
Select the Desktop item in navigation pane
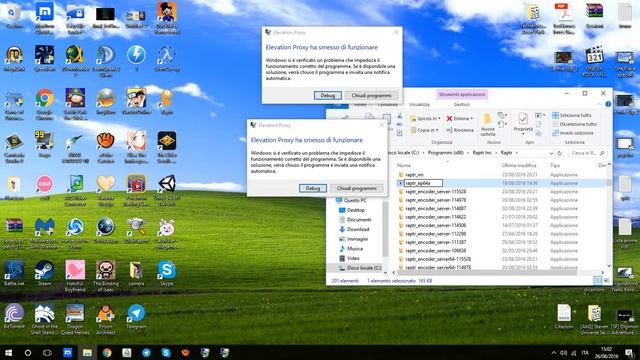click(355, 210)
